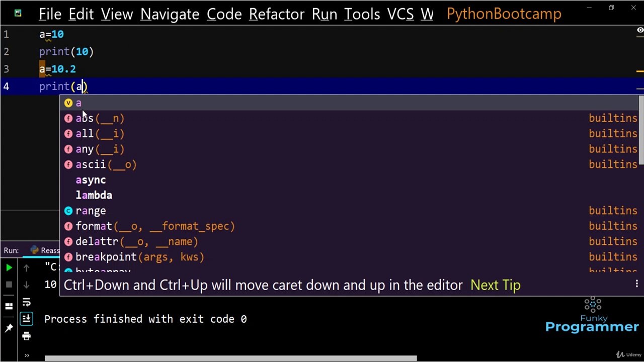This screenshot has width=644, height=362.
Task: Click the completion list vertical scrollbar
Action: tap(641, 129)
